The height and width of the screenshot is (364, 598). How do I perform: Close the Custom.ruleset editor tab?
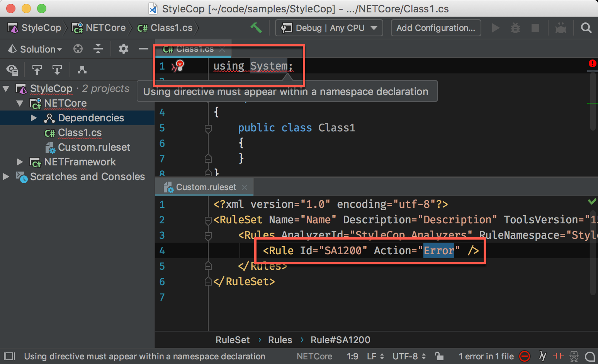[244, 187]
